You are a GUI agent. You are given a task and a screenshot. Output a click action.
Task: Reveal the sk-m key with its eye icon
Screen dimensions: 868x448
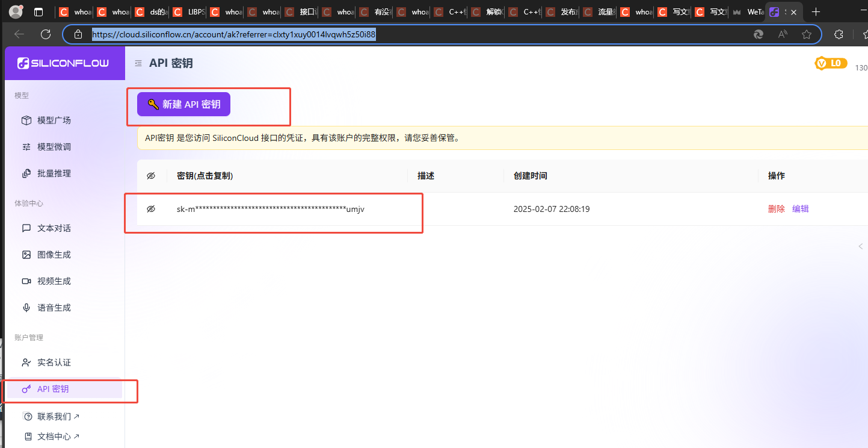tap(151, 209)
